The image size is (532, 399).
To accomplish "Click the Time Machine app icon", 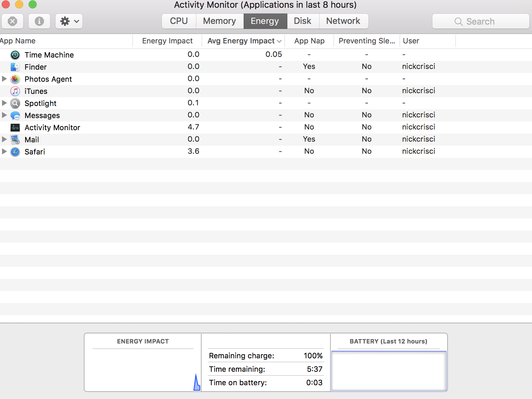I will click(15, 55).
